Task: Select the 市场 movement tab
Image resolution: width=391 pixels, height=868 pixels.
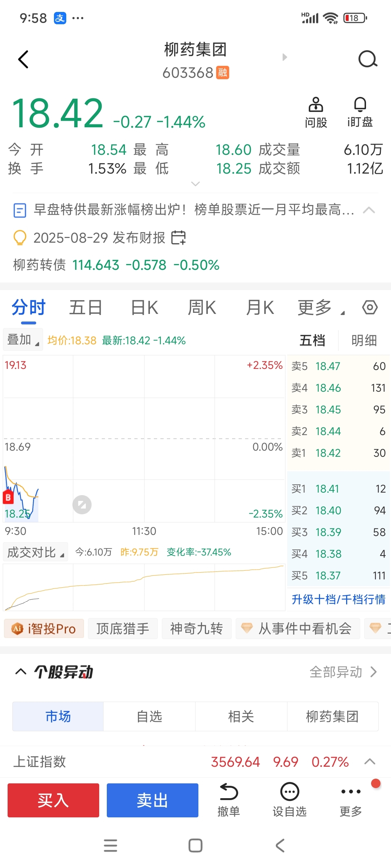Action: coord(58,716)
